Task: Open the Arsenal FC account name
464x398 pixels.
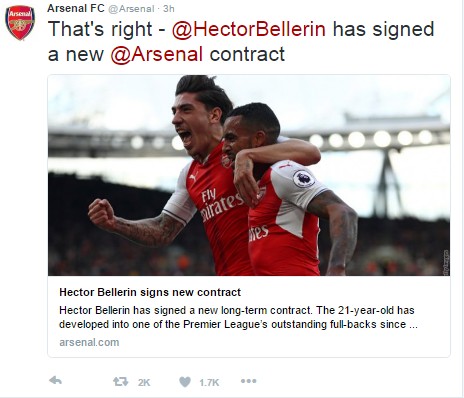Action: pos(76,8)
